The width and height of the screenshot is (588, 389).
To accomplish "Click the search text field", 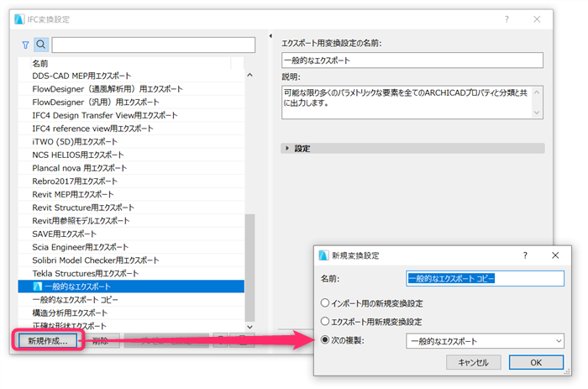I will click(x=154, y=45).
